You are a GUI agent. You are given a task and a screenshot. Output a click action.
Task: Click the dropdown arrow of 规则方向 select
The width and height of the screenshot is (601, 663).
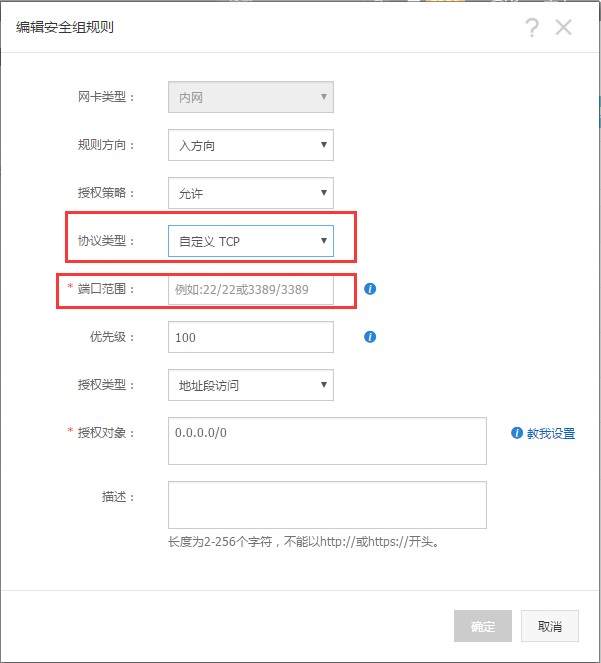click(x=324, y=145)
